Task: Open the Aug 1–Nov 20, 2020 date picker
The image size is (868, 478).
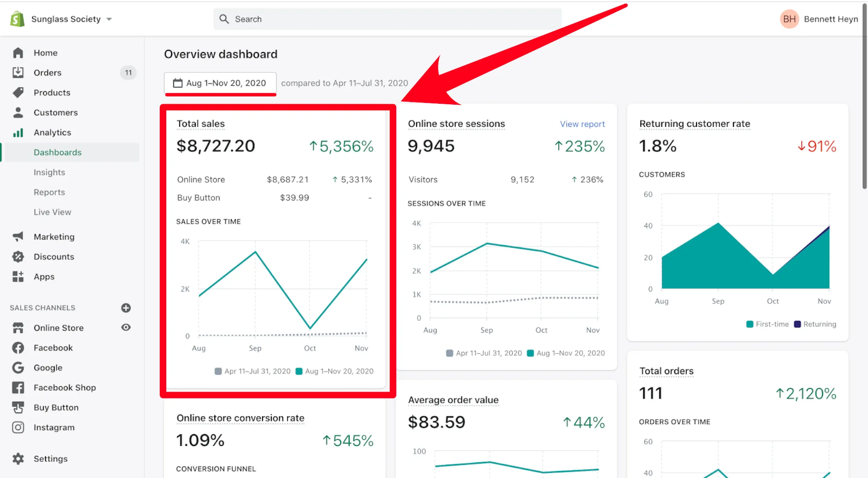Action: click(220, 83)
